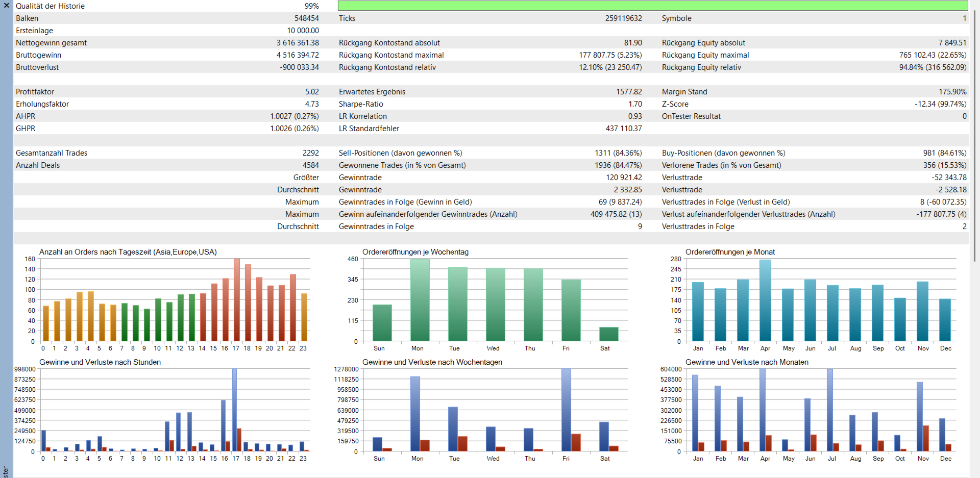
Task: Click the green history quality progress bar
Action: (653, 6)
